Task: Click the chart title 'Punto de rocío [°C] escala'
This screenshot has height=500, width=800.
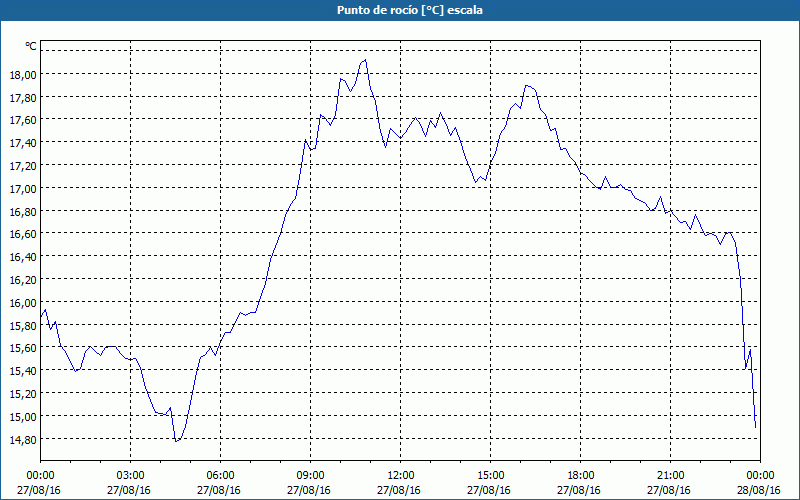Action: coord(410,10)
